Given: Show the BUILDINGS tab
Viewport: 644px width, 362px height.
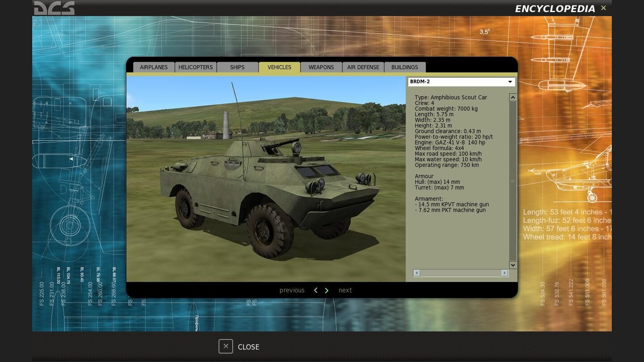Looking at the screenshot, I should 405,67.
